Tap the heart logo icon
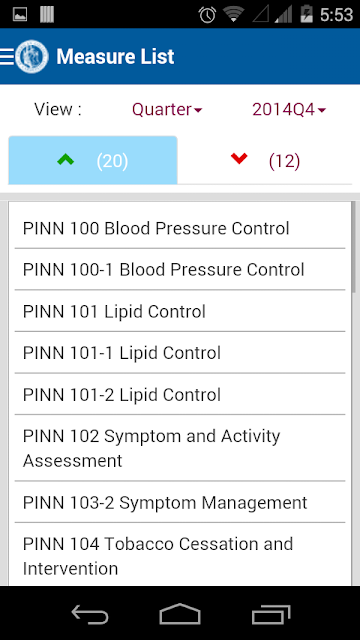Viewport: 360px width, 640px height. pos(32,56)
